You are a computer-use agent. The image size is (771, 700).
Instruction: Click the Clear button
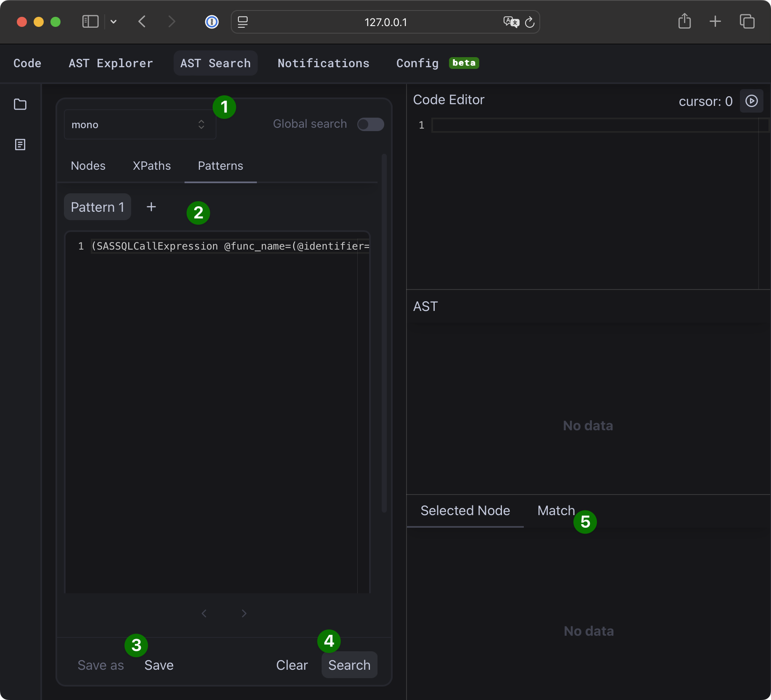point(292,665)
